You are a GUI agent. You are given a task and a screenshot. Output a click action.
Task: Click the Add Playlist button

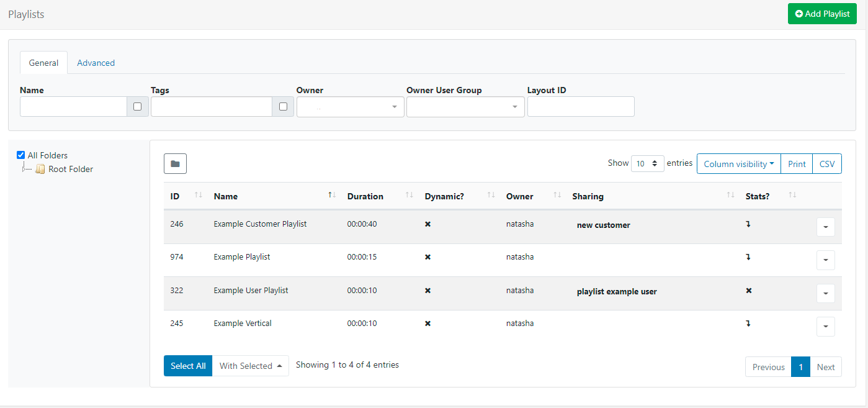click(821, 14)
